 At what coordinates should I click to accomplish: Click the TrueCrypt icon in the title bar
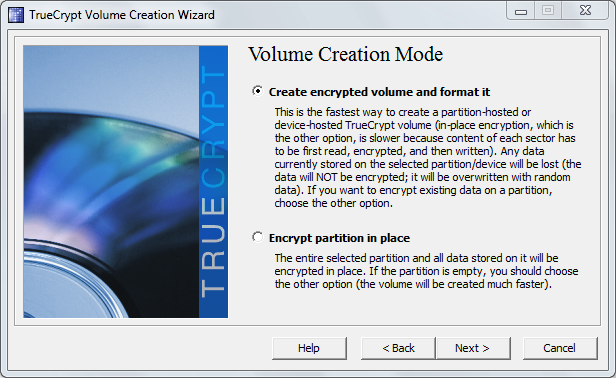16,15
